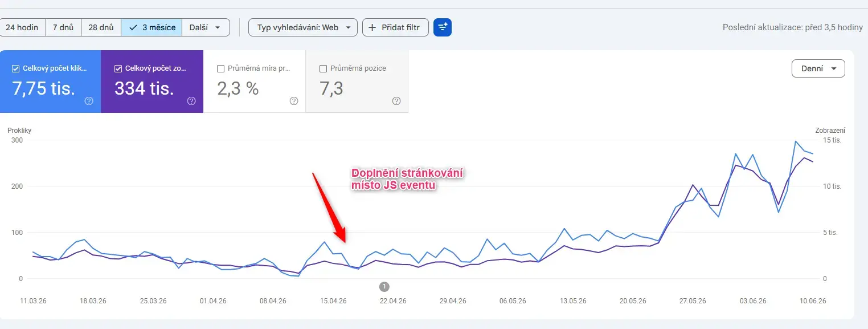Open help icon on clicks card
This screenshot has height=329, width=868.
click(x=89, y=101)
